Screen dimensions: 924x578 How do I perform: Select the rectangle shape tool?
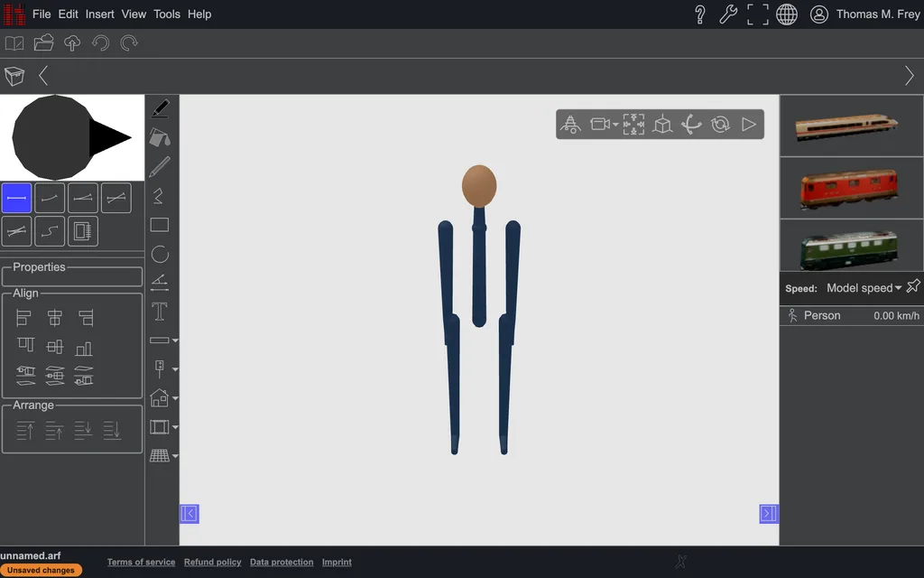coord(160,225)
